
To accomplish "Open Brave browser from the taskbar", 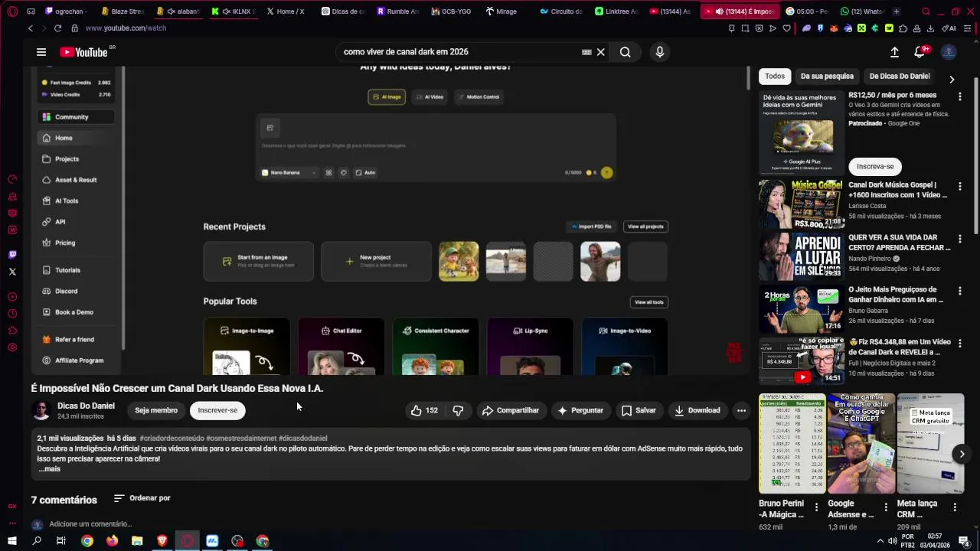I will [x=162, y=541].
